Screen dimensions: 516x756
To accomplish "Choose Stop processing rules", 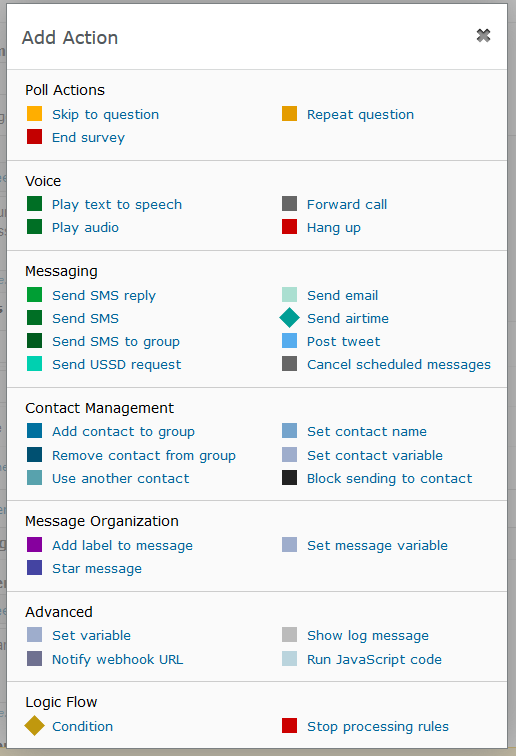I will point(378,727).
